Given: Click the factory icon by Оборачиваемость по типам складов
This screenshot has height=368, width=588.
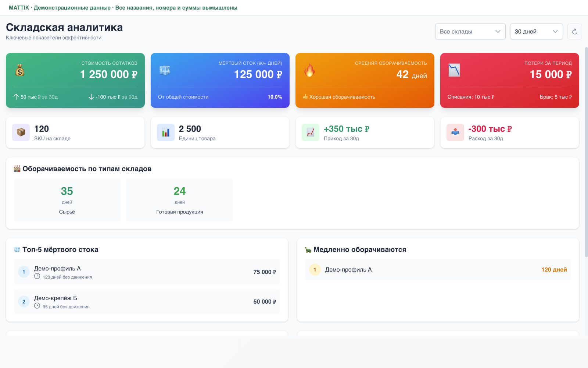Looking at the screenshot, I should (x=17, y=169).
